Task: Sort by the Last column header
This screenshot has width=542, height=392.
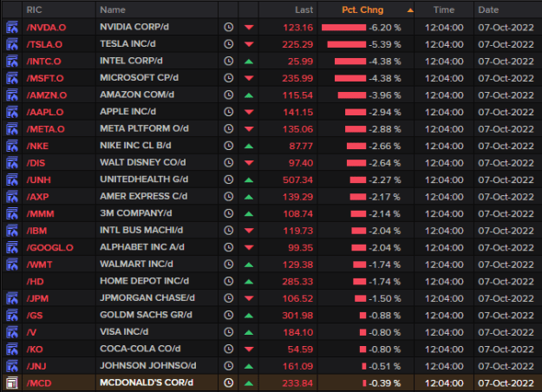Action: tap(304, 10)
